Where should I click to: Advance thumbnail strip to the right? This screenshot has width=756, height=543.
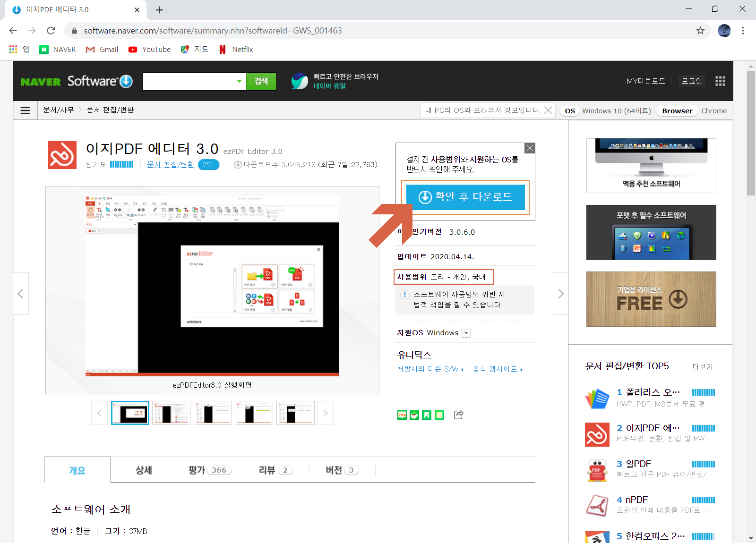[326, 413]
